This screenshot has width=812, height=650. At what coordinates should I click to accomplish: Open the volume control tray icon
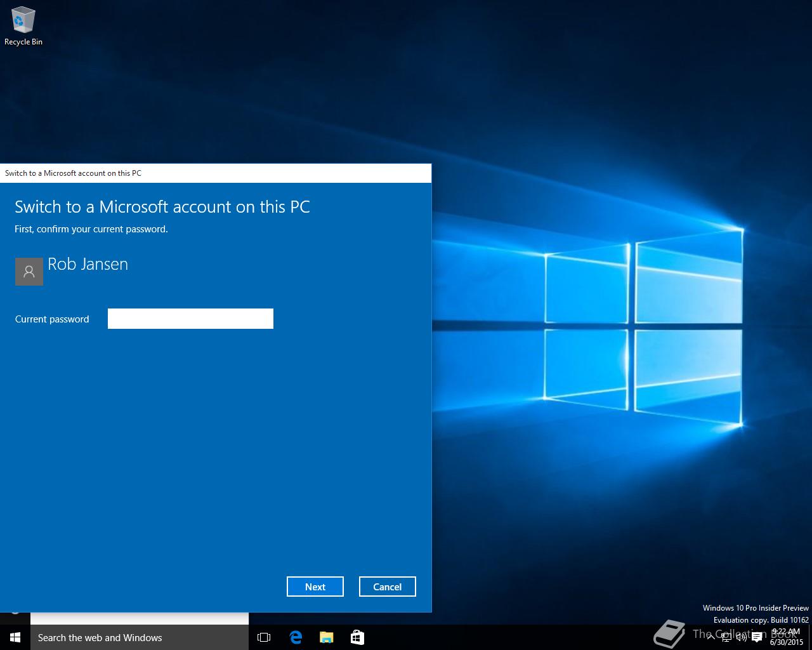tap(741, 638)
